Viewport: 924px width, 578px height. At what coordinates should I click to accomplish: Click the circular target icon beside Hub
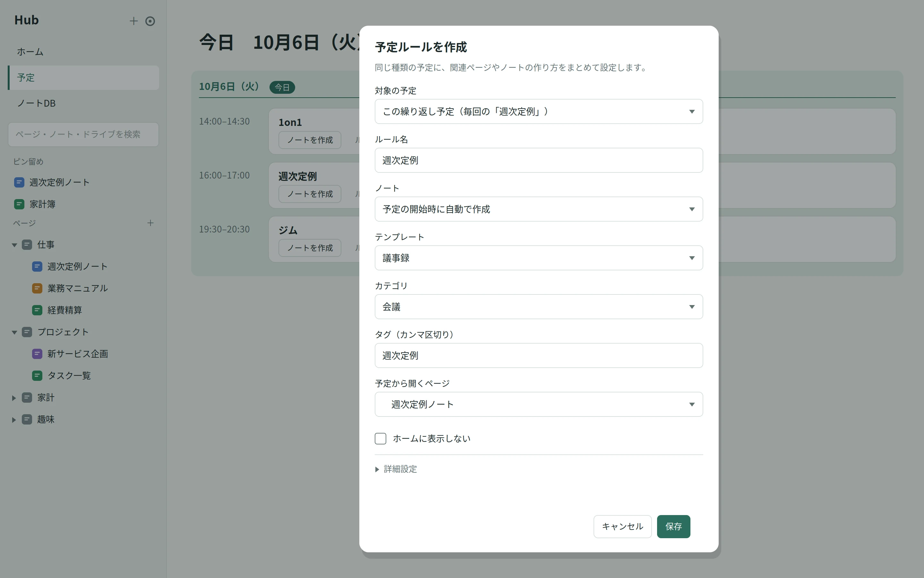point(150,21)
